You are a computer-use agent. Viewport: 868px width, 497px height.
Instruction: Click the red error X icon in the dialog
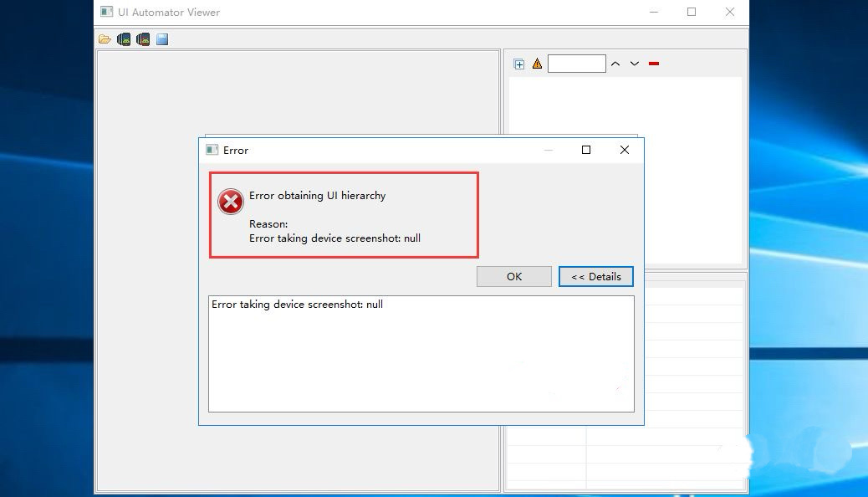point(230,201)
